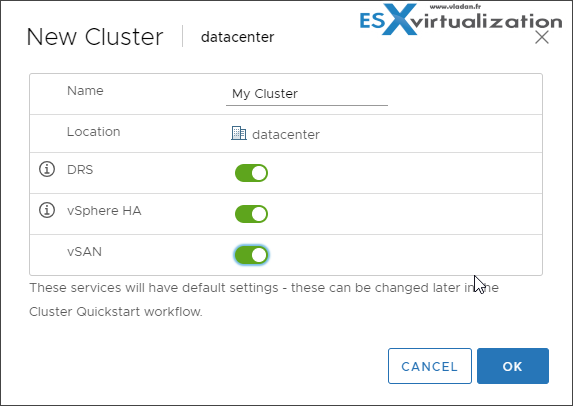This screenshot has width=573, height=406.
Task: Select the datacenter location text
Action: click(286, 134)
